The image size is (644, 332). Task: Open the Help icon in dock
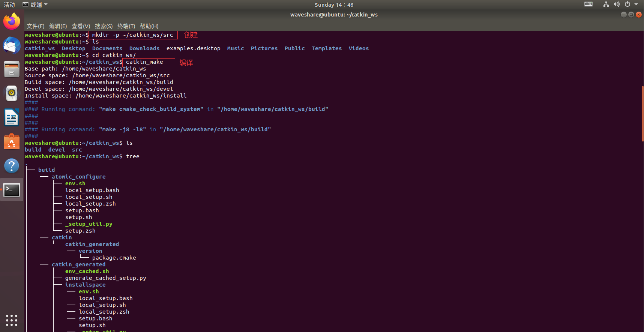[12, 166]
